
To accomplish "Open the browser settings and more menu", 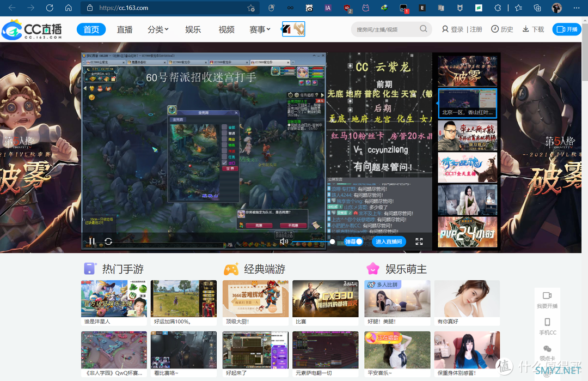I will (x=577, y=8).
